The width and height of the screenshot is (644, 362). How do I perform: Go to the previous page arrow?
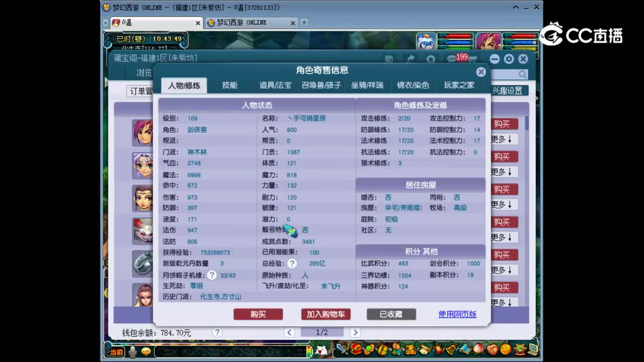tap(289, 332)
